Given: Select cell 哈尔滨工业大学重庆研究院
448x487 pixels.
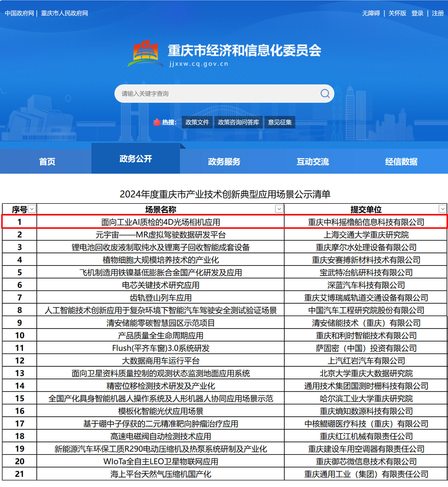Looking at the screenshot, I should tap(366, 398).
